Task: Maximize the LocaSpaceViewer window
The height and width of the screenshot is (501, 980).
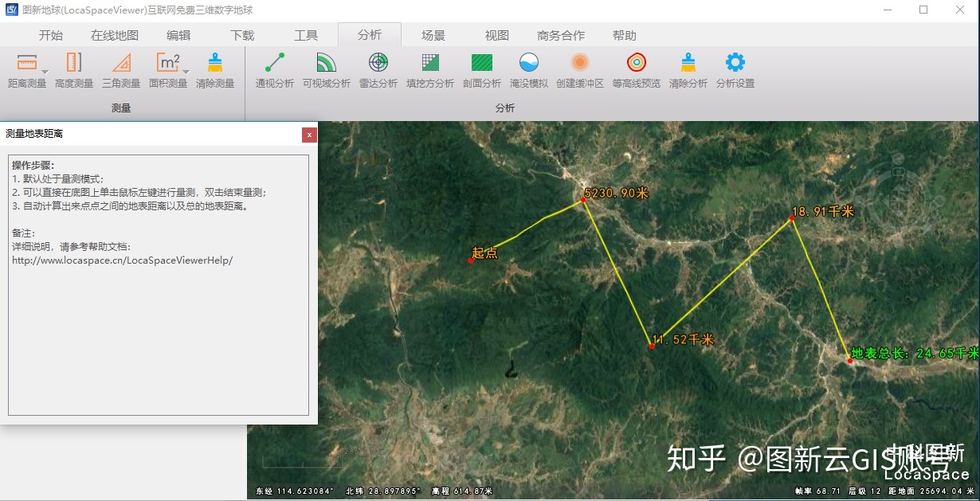Action: point(923,10)
